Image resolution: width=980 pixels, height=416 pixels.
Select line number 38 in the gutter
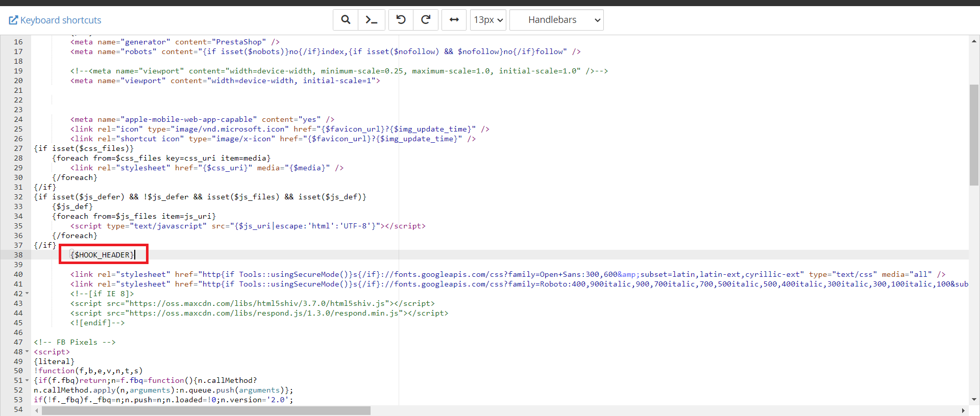pyautogui.click(x=18, y=255)
